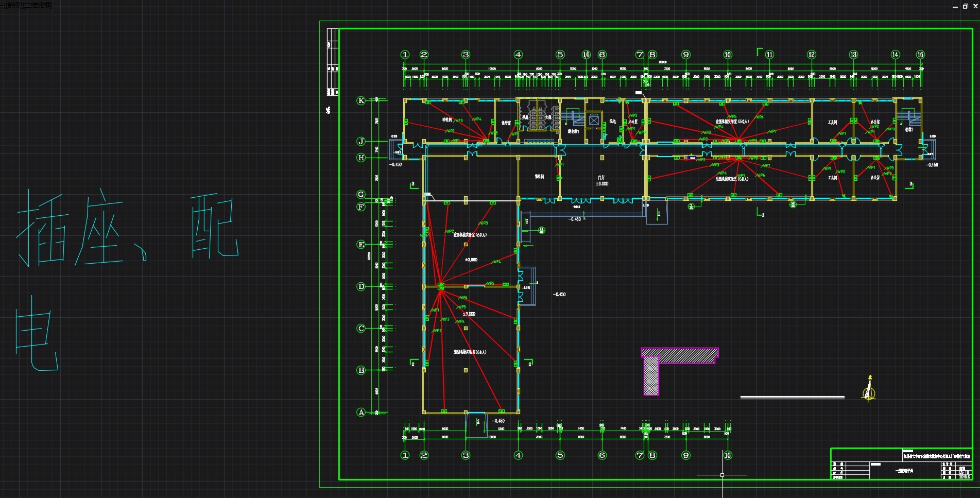Pick grid axis bubble E

[x=361, y=245]
